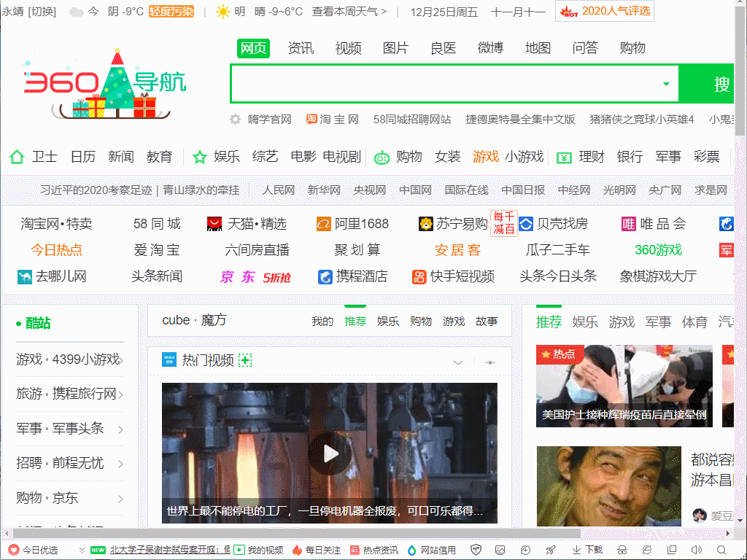The image size is (747, 560).
Task: Click the rocket accelerator icon in status bar
Action: click(x=550, y=550)
